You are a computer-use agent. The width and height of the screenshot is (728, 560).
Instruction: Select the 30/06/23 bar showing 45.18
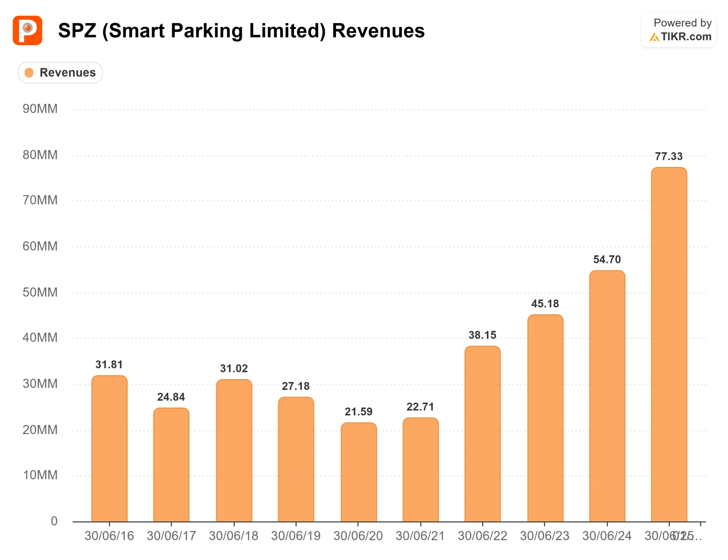pyautogui.click(x=545, y=418)
